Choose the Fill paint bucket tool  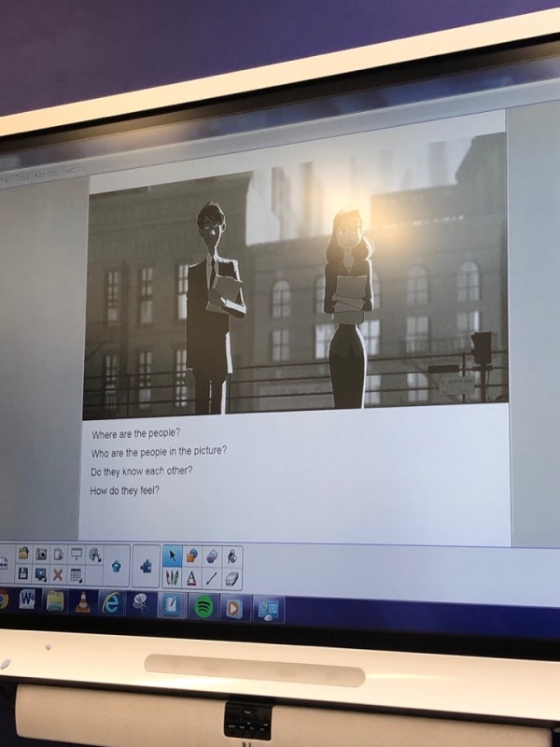231,557
